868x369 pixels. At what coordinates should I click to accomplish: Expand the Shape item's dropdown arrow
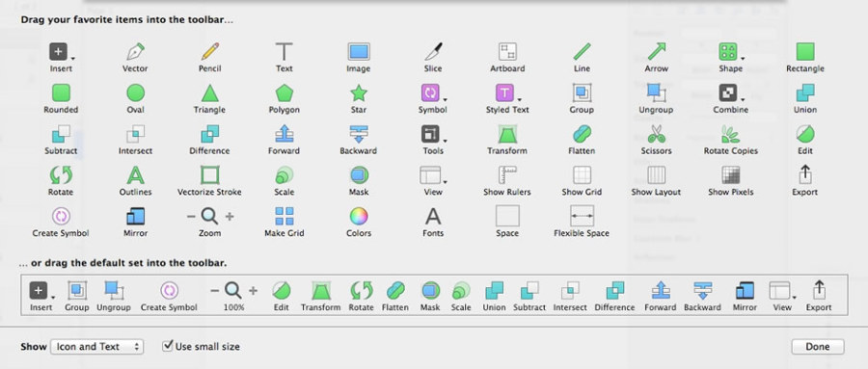click(x=743, y=58)
